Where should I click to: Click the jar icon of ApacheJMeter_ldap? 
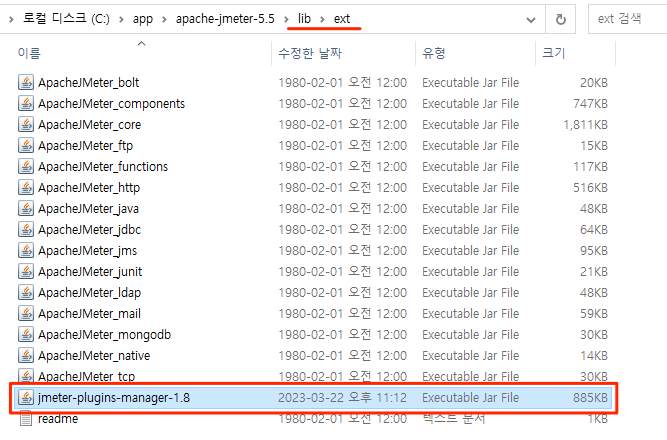(26, 292)
